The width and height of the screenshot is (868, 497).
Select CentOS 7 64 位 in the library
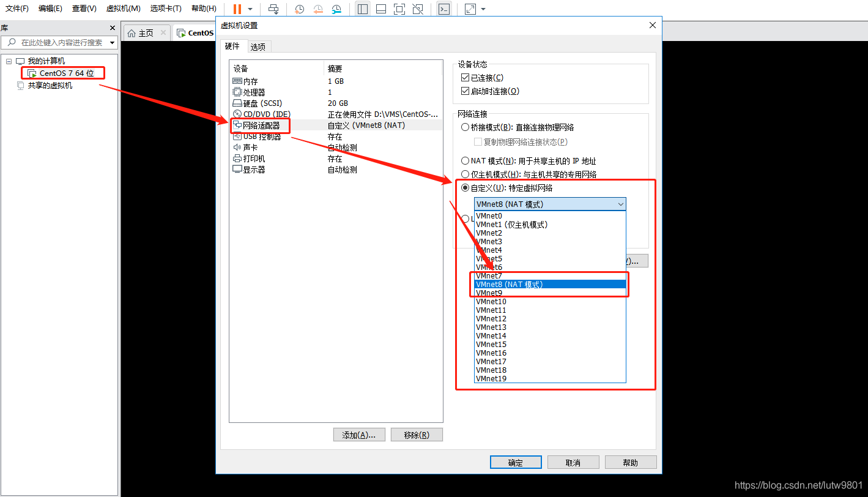[x=67, y=73]
